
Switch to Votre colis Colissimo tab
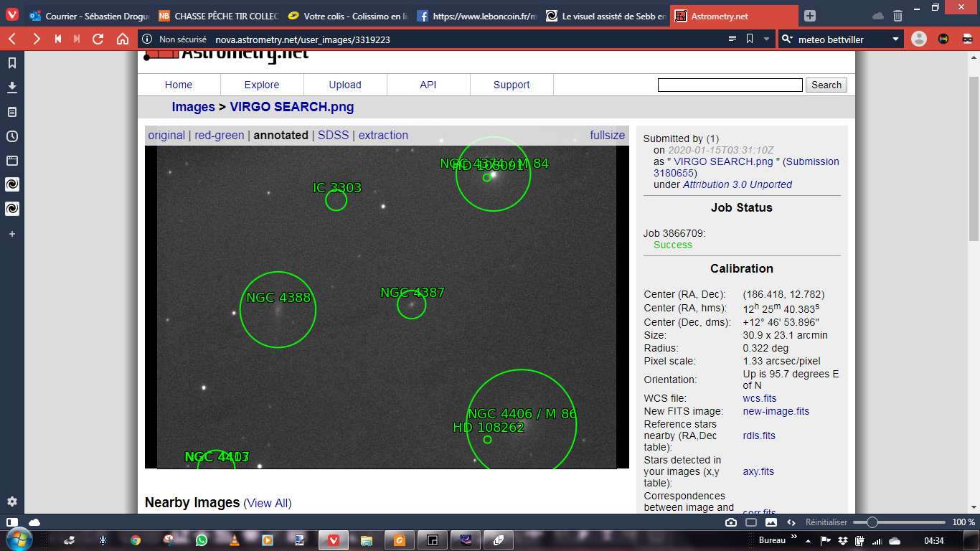(x=347, y=16)
